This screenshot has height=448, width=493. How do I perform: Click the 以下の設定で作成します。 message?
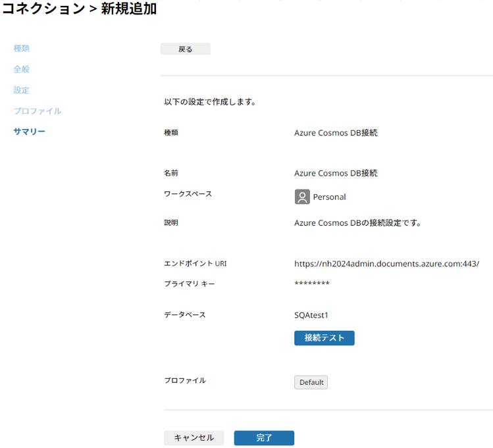tap(210, 102)
